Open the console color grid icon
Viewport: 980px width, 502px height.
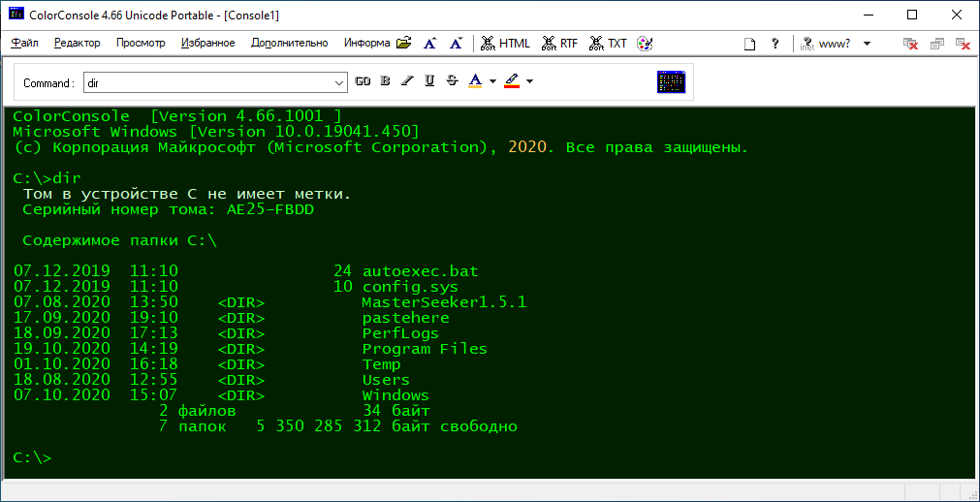tap(671, 82)
